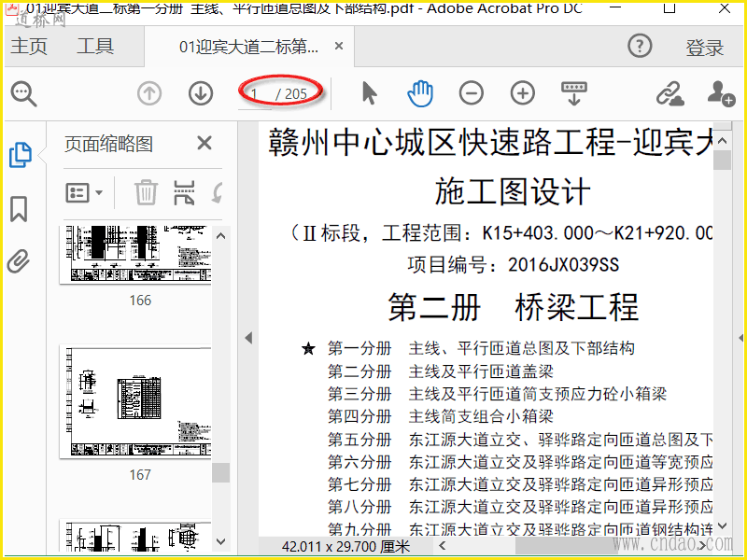Select page 167 thumbnail

(x=135, y=402)
